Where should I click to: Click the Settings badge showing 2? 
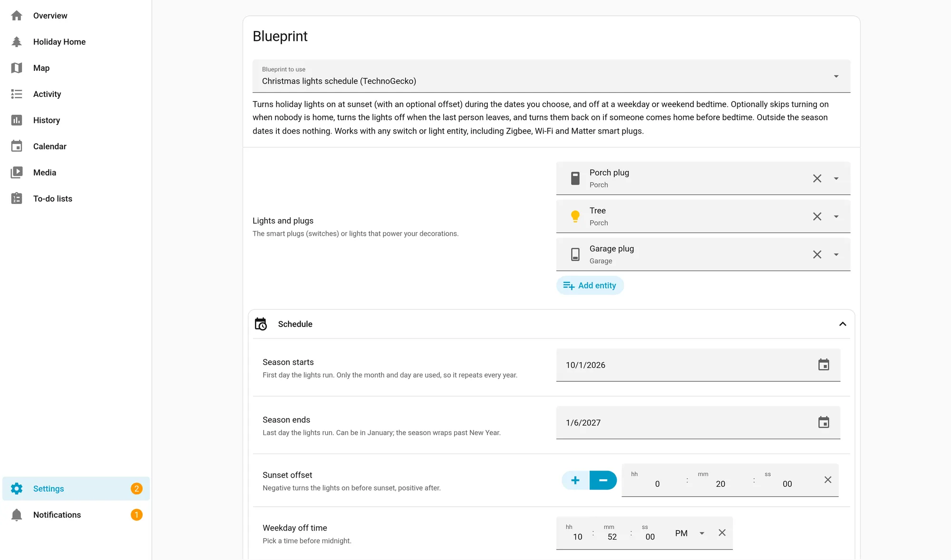click(x=136, y=489)
